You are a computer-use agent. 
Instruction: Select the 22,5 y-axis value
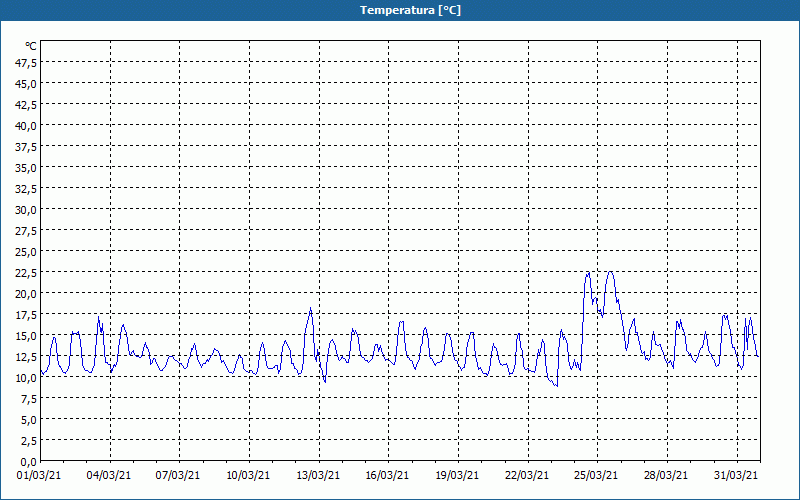[27, 273]
